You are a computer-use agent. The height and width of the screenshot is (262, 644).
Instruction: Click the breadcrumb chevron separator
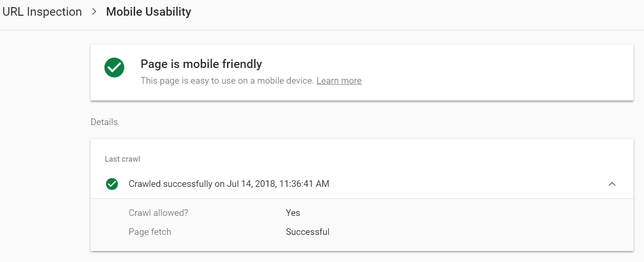(x=94, y=12)
